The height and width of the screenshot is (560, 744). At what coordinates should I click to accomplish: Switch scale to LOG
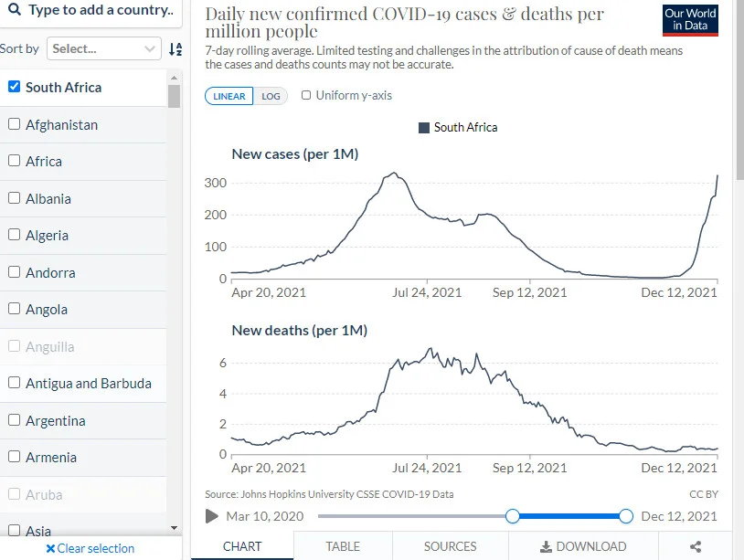coord(271,96)
